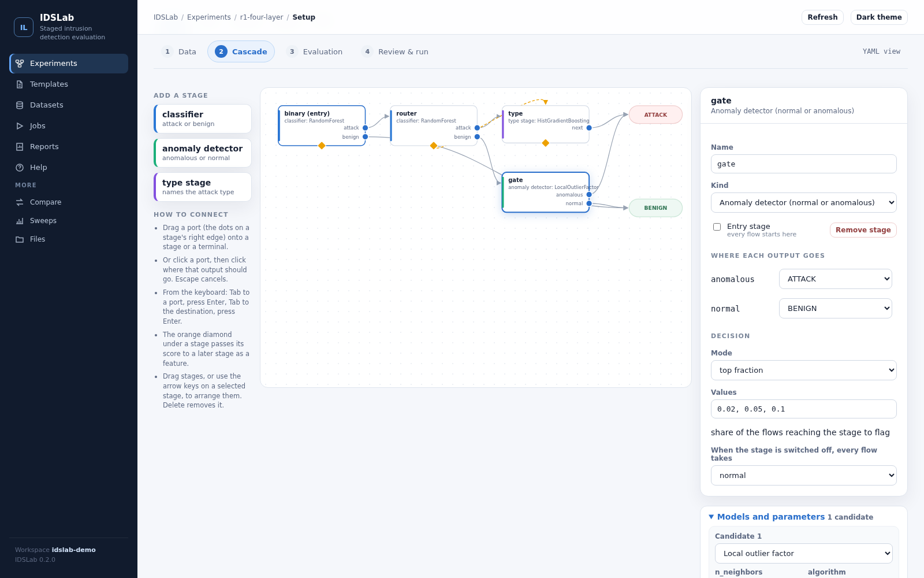Click the Experiments icon in the sidebar
The height and width of the screenshot is (578, 924).
pyautogui.click(x=20, y=64)
